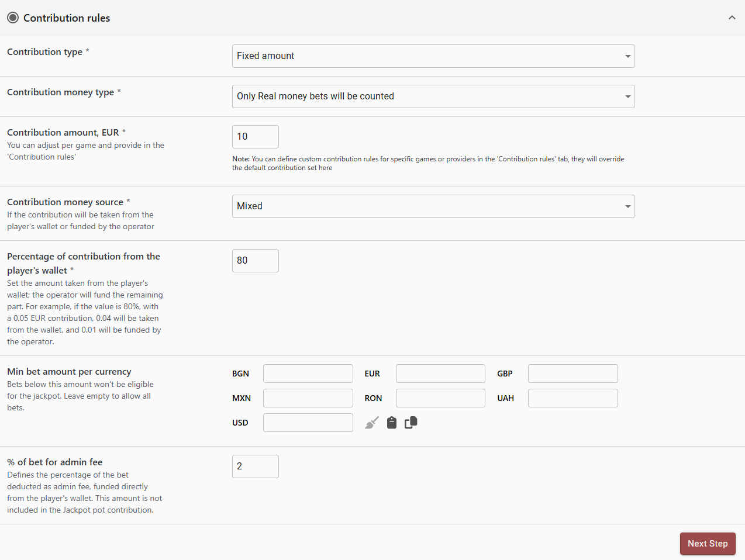The height and width of the screenshot is (560, 745).
Task: Click the MXN min bet input
Action: click(308, 398)
